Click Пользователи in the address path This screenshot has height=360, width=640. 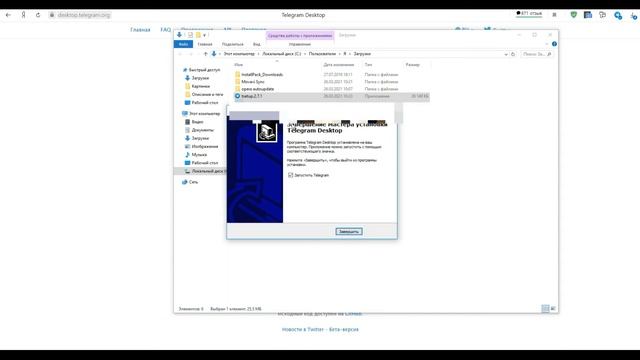(x=322, y=54)
